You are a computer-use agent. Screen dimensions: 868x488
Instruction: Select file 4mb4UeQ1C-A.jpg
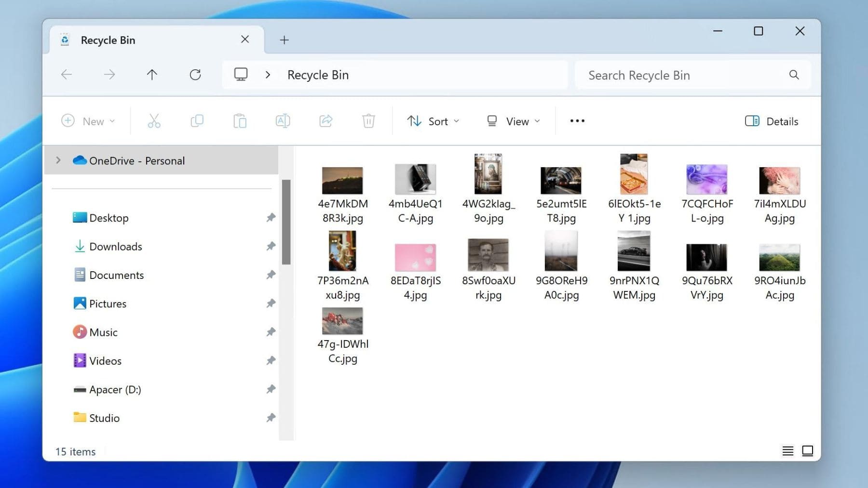click(x=415, y=195)
